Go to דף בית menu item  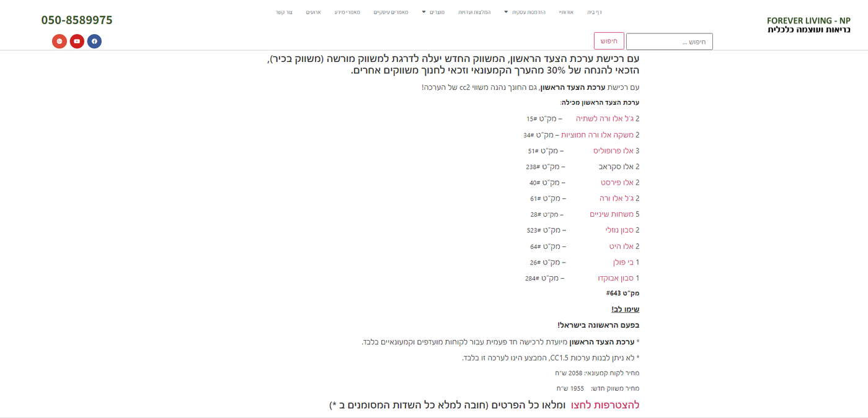click(593, 12)
